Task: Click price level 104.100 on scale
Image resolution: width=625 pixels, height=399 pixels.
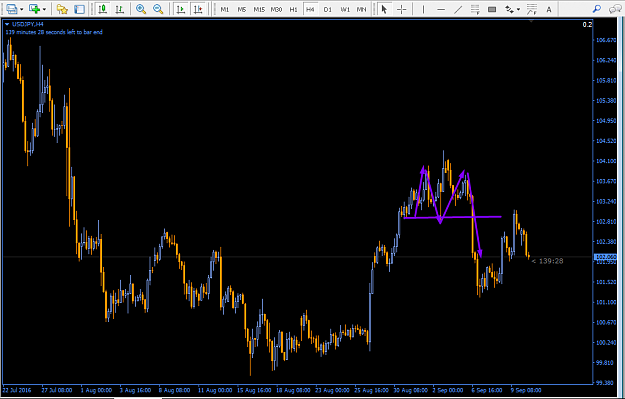Action: click(x=605, y=161)
